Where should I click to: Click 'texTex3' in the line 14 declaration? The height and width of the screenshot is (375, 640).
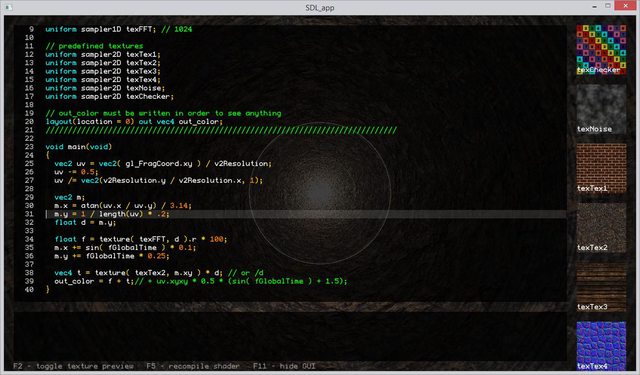[141, 71]
